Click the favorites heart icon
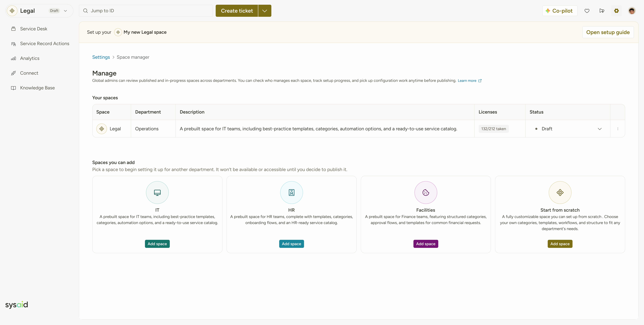Image resolution: width=644 pixels, height=325 pixels. (x=587, y=11)
